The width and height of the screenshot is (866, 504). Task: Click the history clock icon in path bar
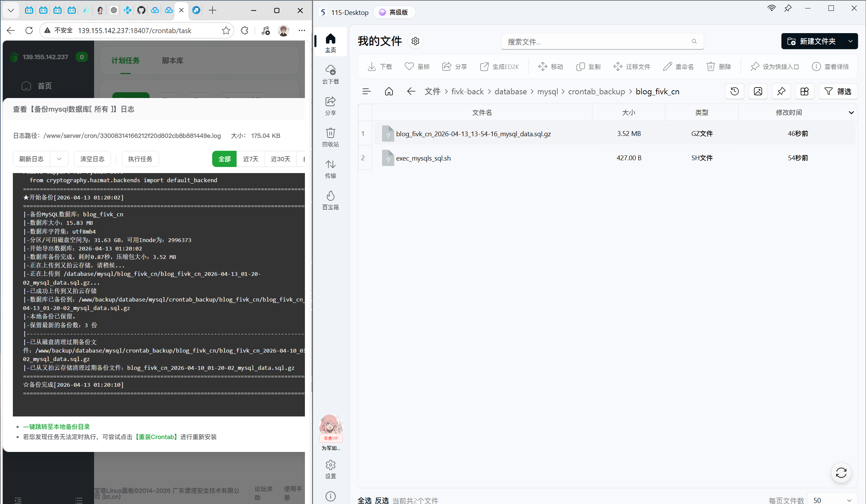(734, 91)
